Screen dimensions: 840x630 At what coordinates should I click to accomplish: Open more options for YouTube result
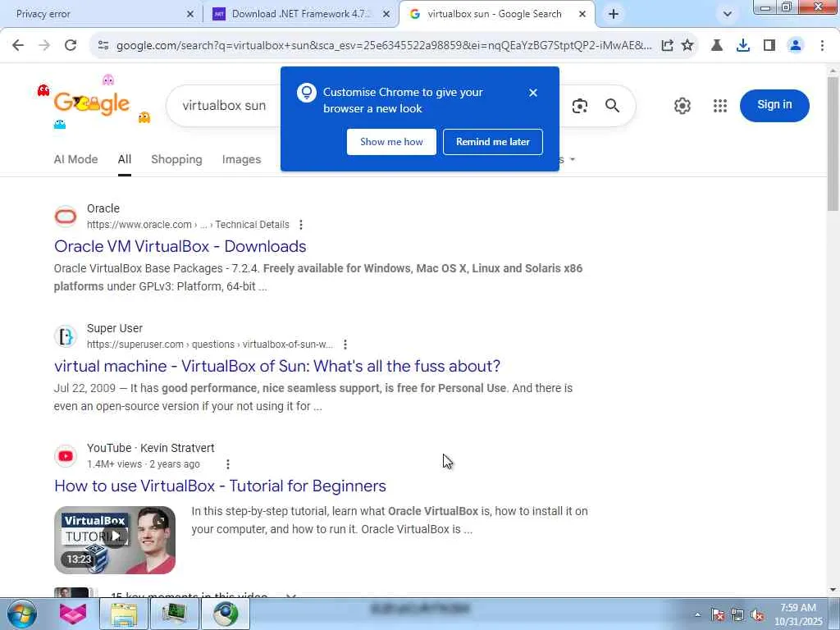point(228,464)
